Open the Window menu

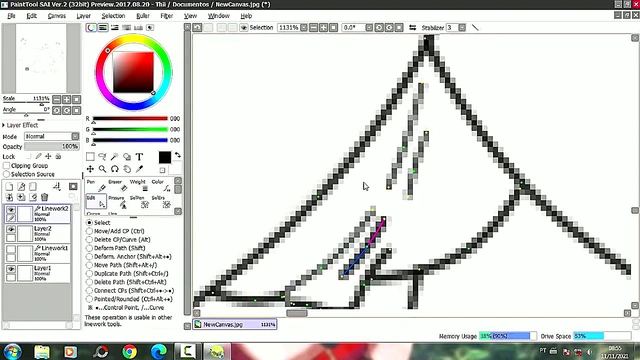[219, 16]
